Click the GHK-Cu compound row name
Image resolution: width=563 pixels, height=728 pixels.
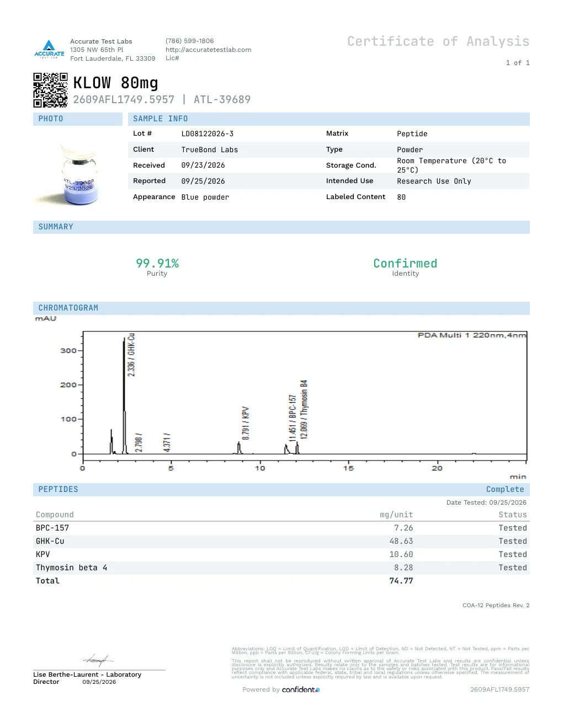click(50, 541)
